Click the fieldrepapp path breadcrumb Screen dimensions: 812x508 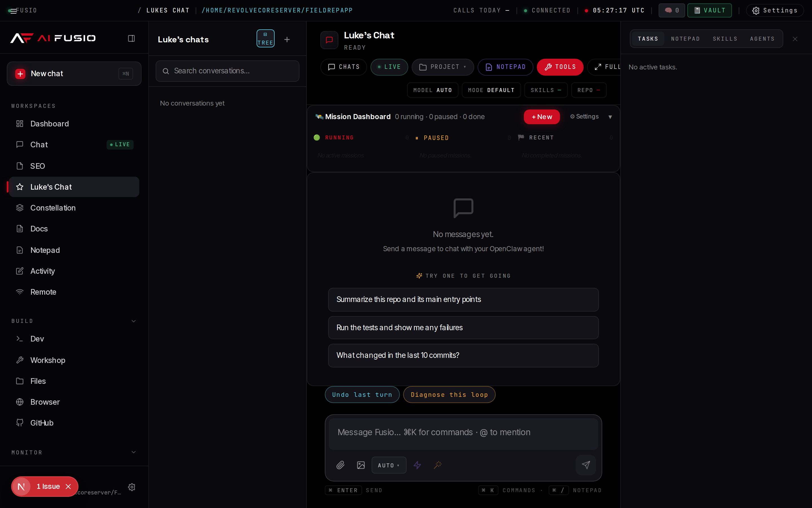pyautogui.click(x=277, y=10)
